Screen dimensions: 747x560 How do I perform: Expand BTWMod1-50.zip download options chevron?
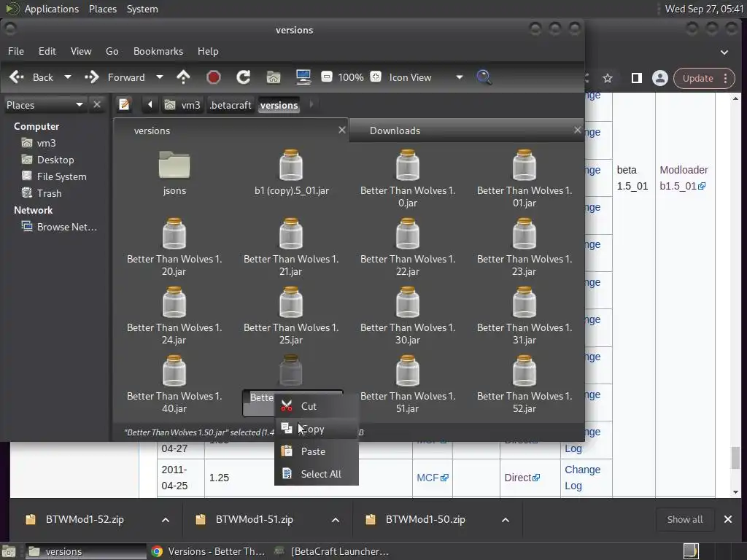coord(506,519)
